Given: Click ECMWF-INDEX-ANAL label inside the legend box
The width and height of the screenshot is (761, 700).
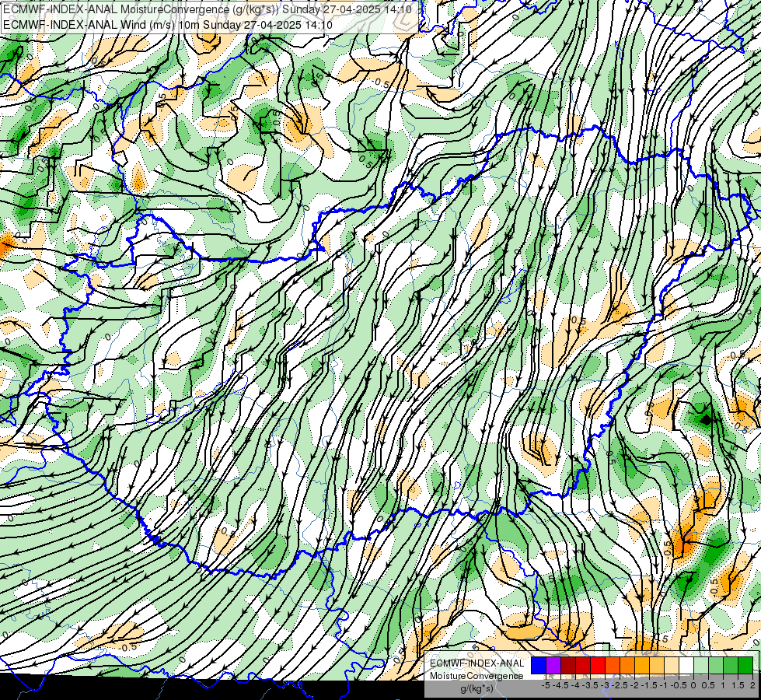Looking at the screenshot, I should point(476,663).
